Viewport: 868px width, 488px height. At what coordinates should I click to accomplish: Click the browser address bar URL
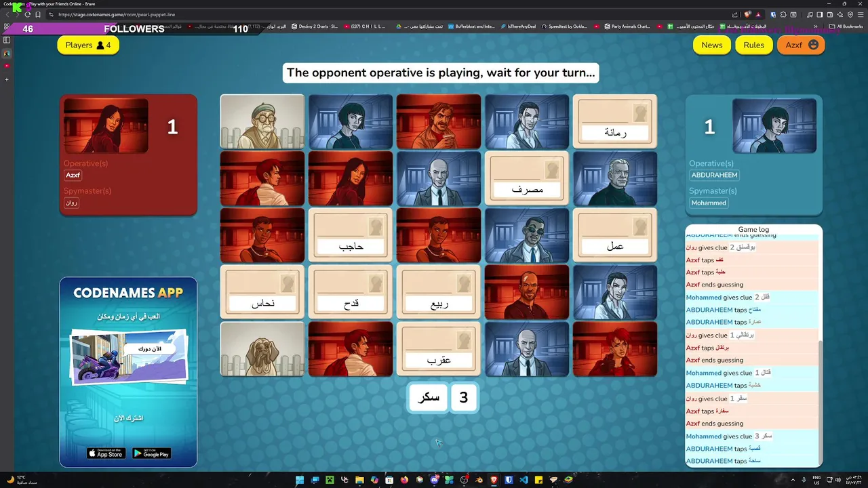point(117,14)
